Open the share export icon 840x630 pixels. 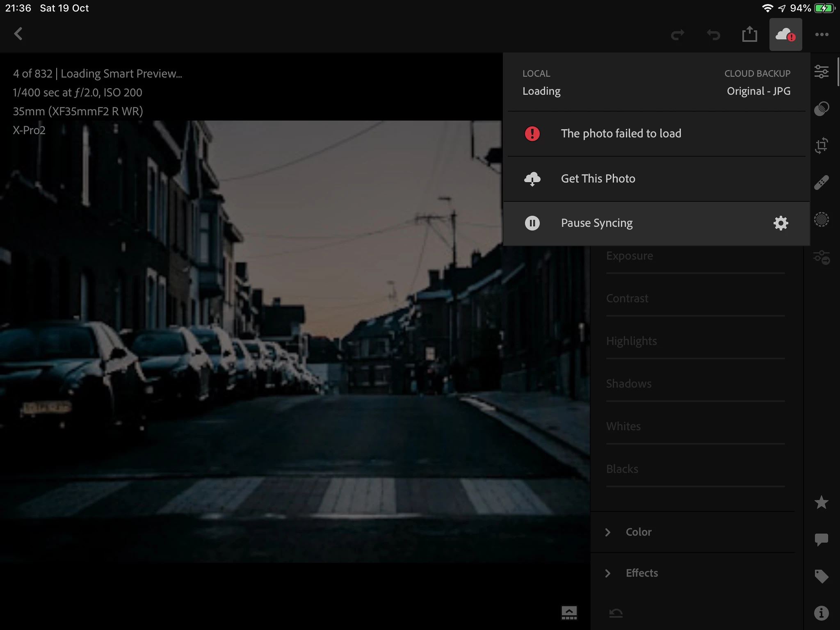(749, 34)
